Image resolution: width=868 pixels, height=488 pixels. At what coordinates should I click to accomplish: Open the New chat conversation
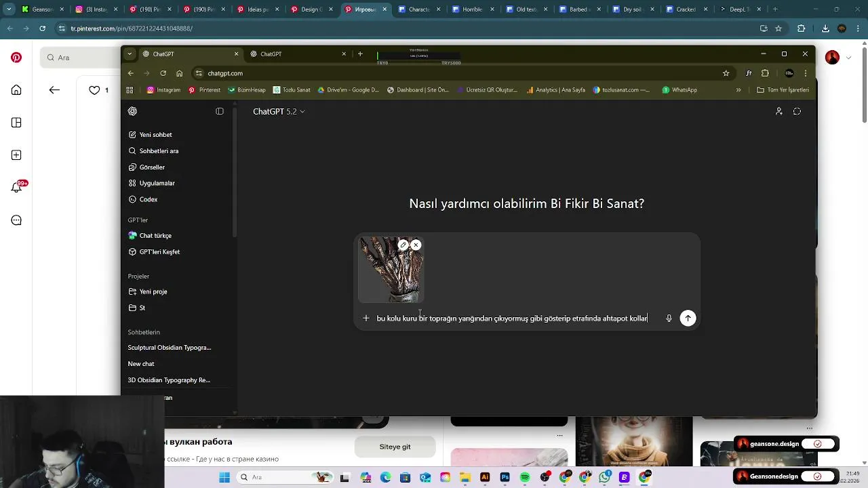[x=141, y=364]
